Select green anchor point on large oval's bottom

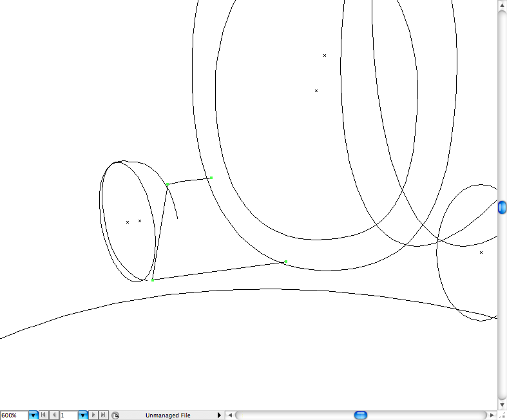pos(285,262)
